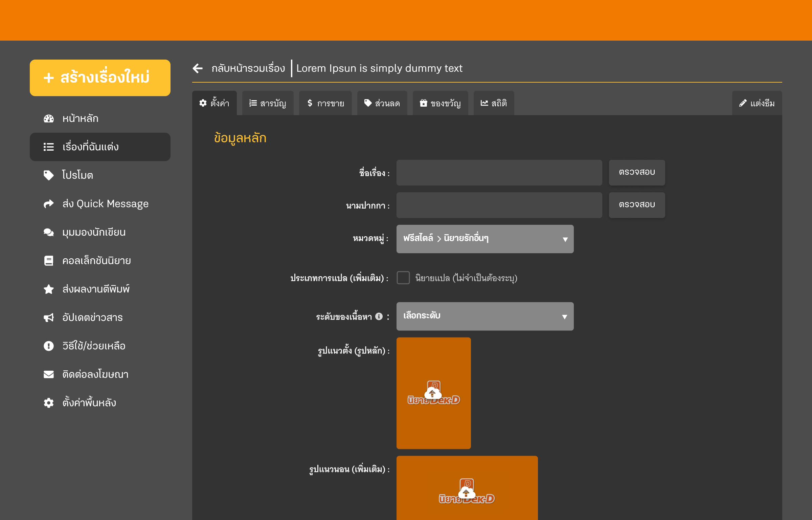The height and width of the screenshot is (520, 812).
Task: Open the ส่วนลด tab
Action: coord(382,103)
